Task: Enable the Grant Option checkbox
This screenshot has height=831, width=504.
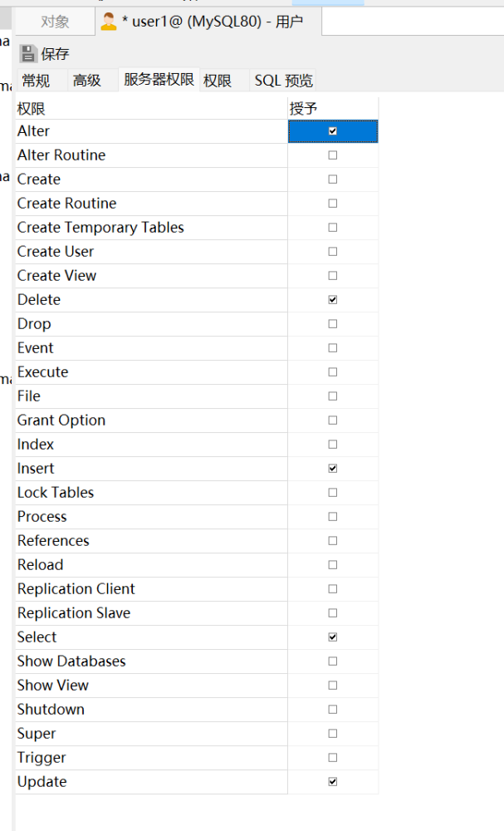Action: [x=333, y=420]
